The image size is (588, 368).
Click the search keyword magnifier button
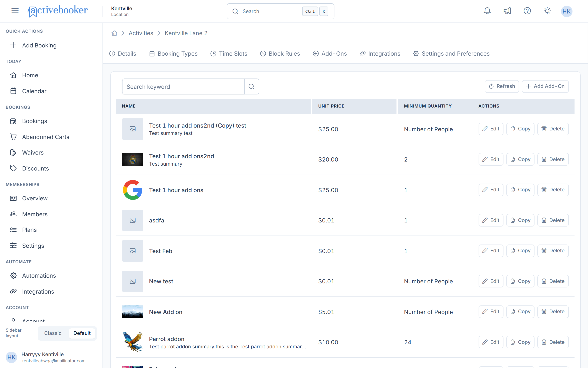(252, 86)
